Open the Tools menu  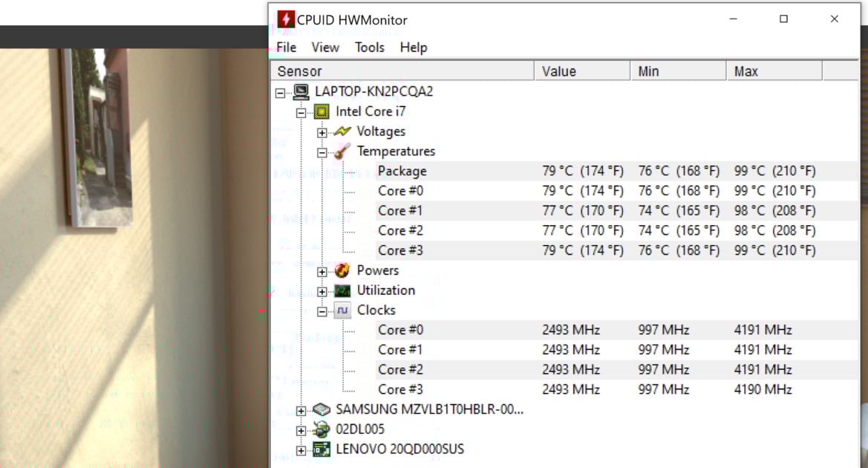coord(370,48)
